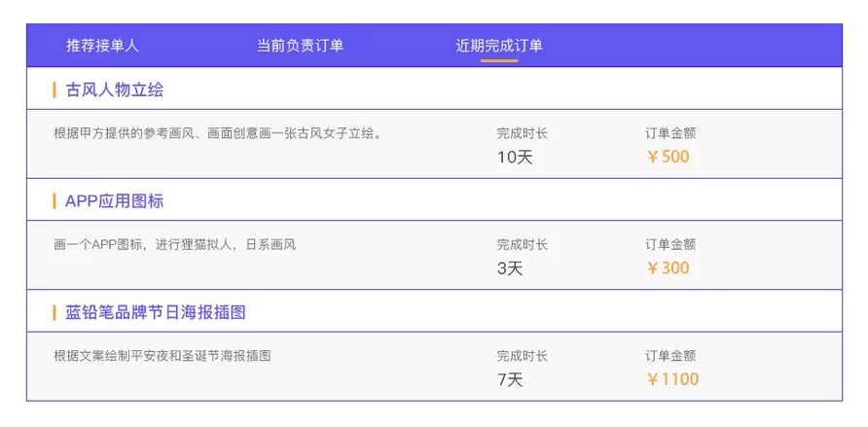Click the APP应用图标 order title
The image size is (868, 427).
(114, 201)
